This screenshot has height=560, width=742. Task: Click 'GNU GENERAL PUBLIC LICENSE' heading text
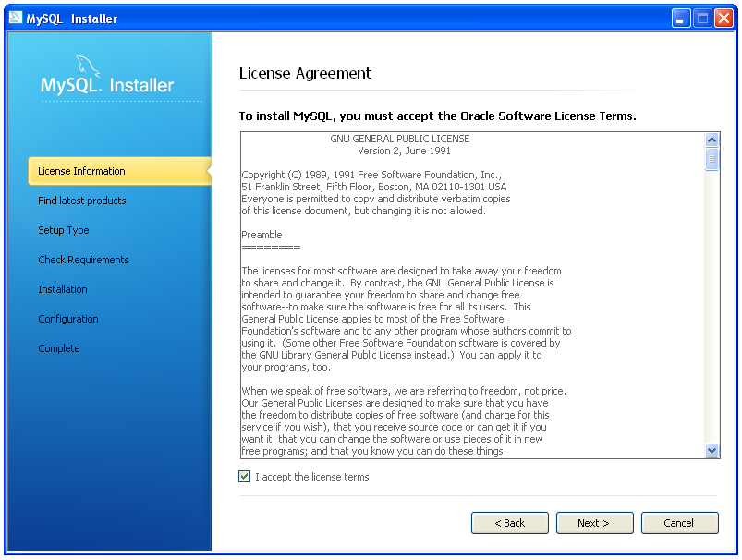point(400,139)
